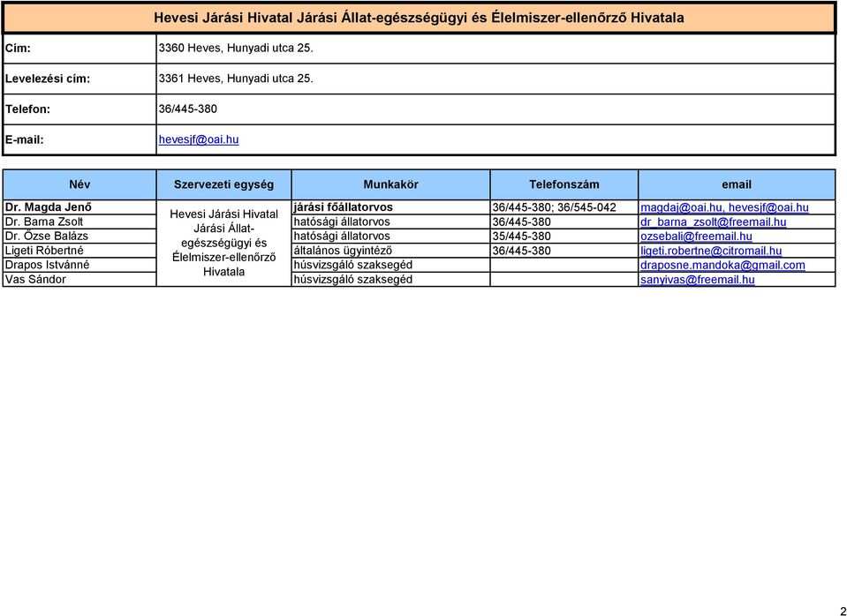Click the Levelezési cím: label

pyautogui.click(x=48, y=79)
